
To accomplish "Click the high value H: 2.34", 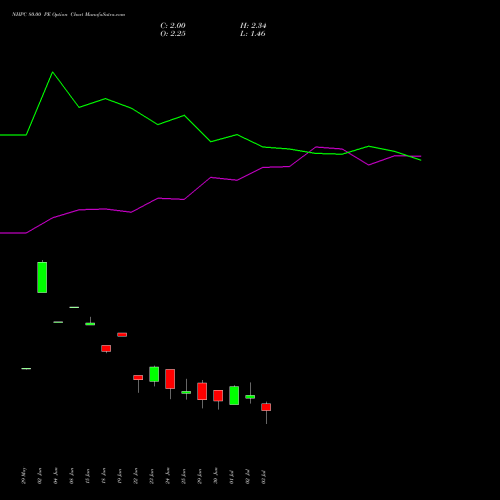I will [253, 26].
